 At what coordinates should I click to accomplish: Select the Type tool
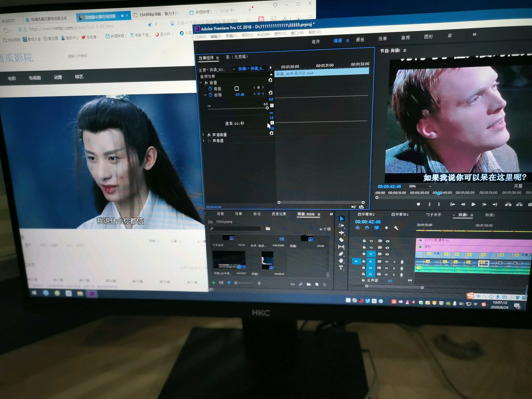point(341,268)
